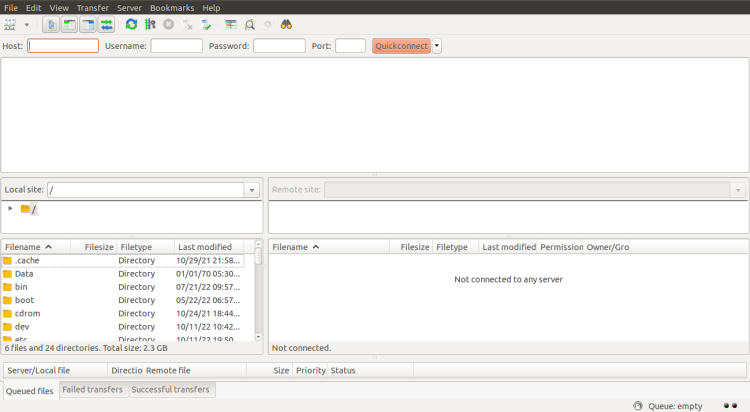Click the Server/Local file queue column
The height and width of the screenshot is (412, 750).
coord(55,370)
